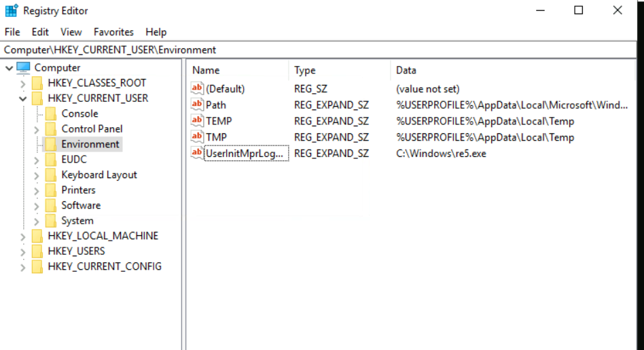The image size is (644, 350).
Task: Expand the Keyboard Layout key
Action: (x=37, y=175)
